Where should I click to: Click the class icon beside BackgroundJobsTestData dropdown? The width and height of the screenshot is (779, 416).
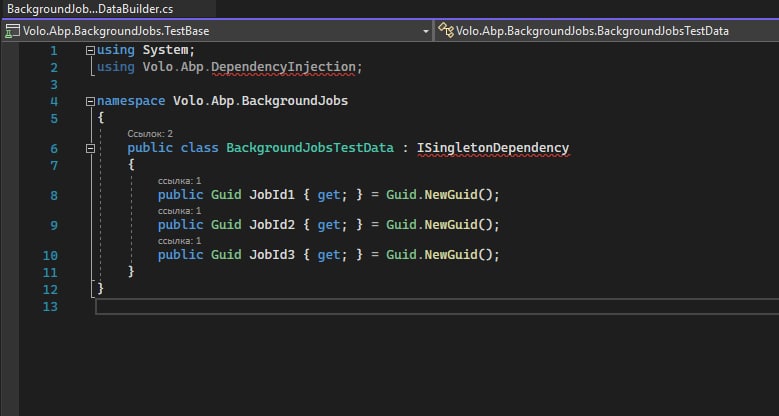(446, 31)
